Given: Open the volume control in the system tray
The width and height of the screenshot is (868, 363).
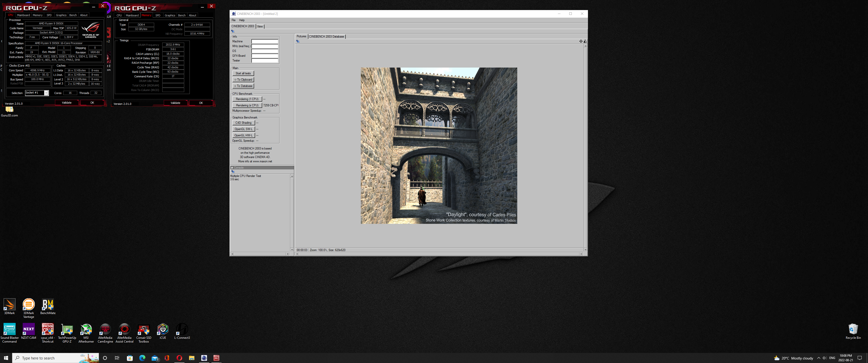Looking at the screenshot, I should 824,358.
